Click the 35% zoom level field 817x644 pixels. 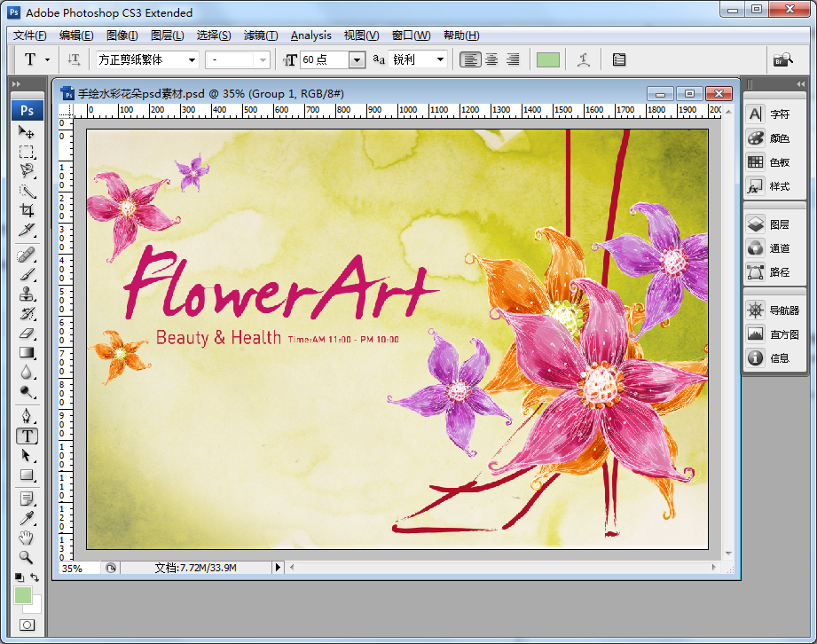tap(78, 568)
